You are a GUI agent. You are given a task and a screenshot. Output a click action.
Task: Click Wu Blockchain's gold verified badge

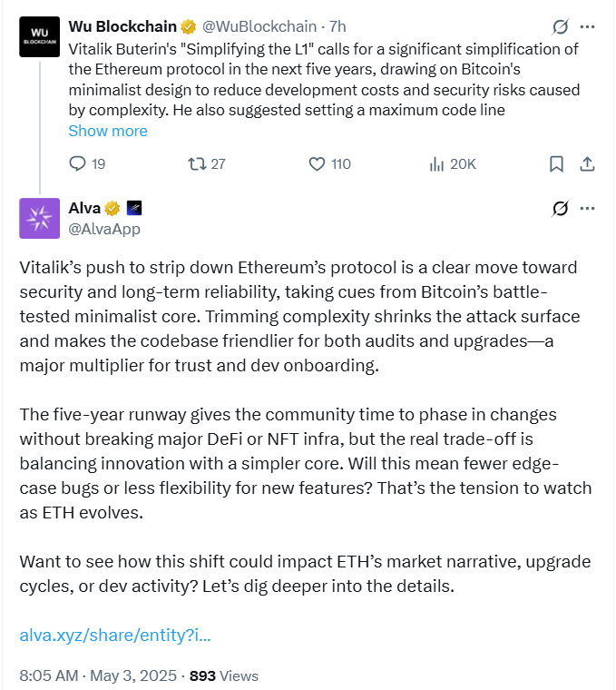188,27
